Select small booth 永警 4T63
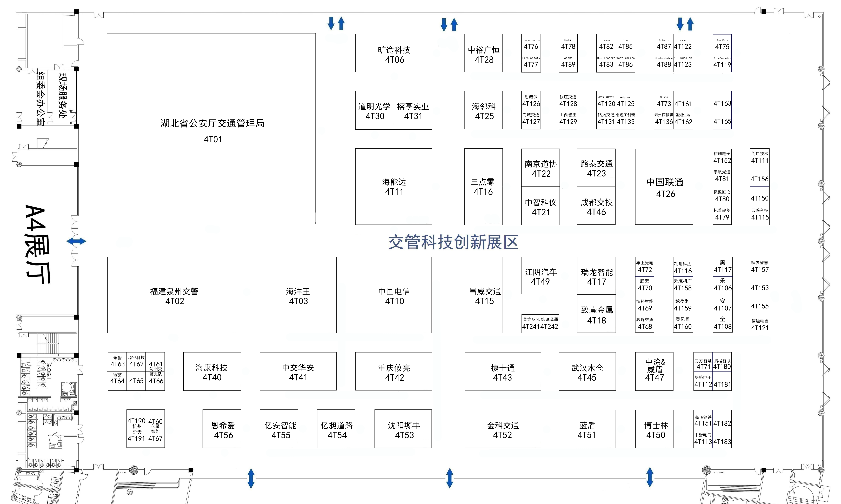The image size is (841, 504). 117,362
